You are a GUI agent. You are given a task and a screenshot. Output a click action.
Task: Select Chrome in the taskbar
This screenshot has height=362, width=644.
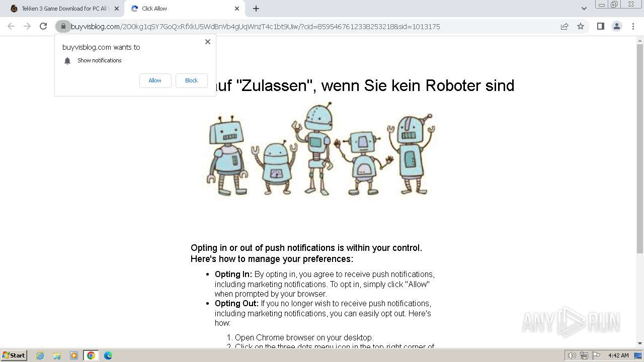coord(91,355)
